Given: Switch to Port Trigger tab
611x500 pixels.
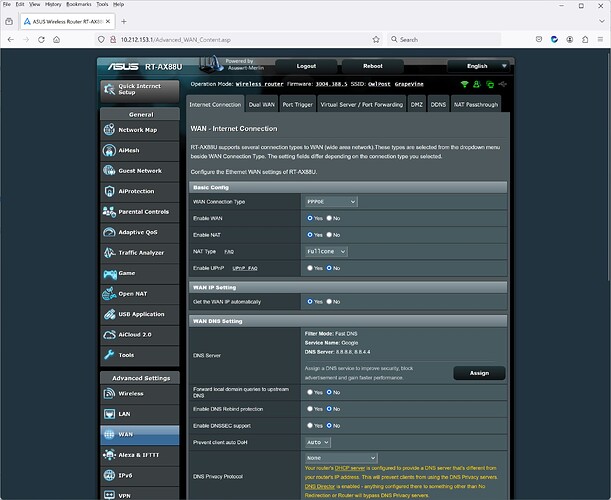Looking at the screenshot, I should (x=298, y=104).
